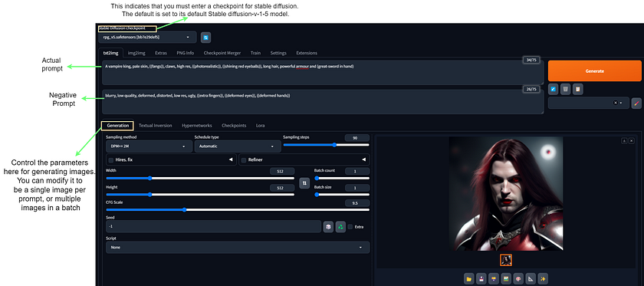Send image to inpaint with palette icon

(x=518, y=278)
